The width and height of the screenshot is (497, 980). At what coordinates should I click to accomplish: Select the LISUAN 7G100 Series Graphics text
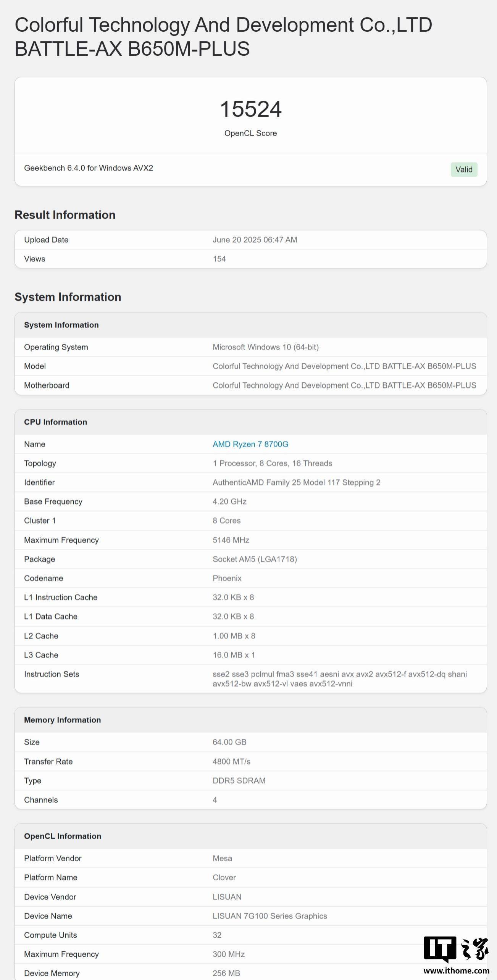coord(270,916)
